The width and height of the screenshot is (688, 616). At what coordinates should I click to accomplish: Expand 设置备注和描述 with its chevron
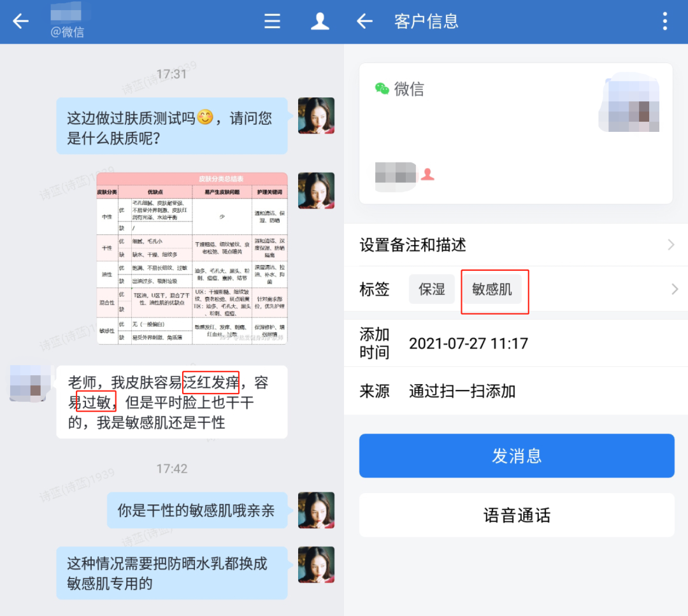(671, 245)
